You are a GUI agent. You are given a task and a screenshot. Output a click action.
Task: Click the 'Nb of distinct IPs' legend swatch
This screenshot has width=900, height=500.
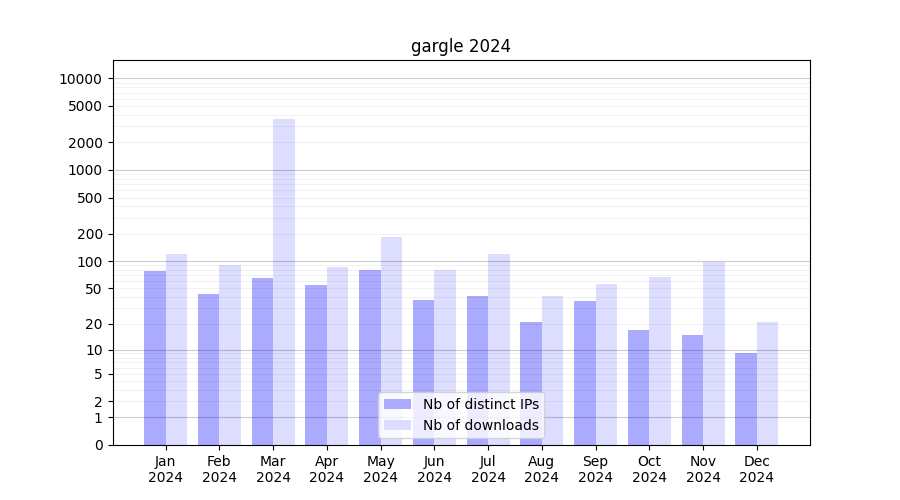398,404
